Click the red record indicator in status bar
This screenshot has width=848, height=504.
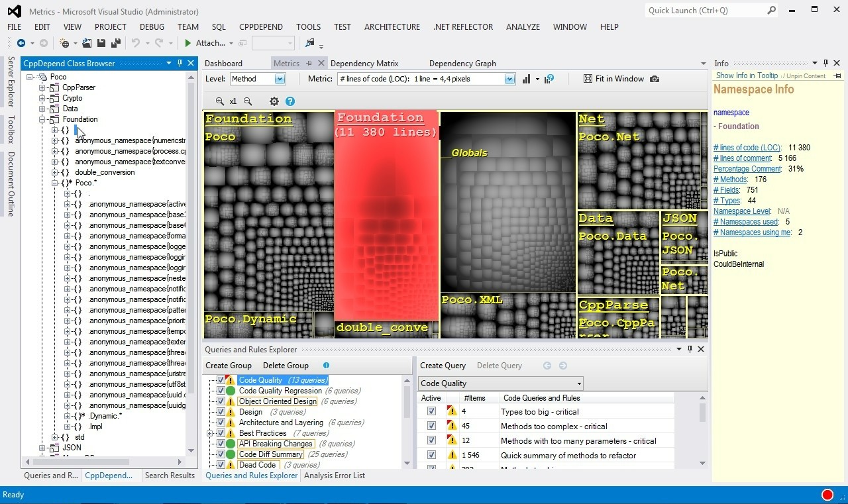coord(827,495)
